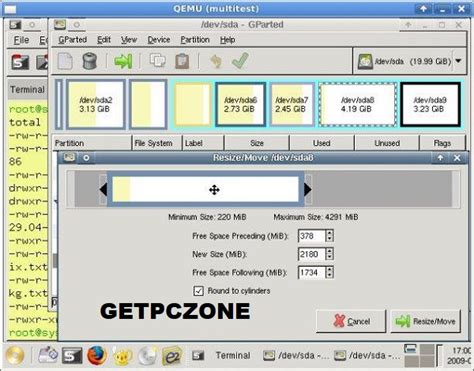This screenshot has height=371, width=474.
Task: Open the Device menu
Action: (159, 40)
